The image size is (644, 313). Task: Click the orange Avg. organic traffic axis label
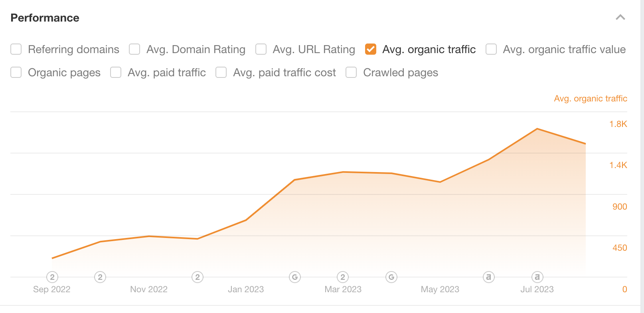(x=591, y=99)
